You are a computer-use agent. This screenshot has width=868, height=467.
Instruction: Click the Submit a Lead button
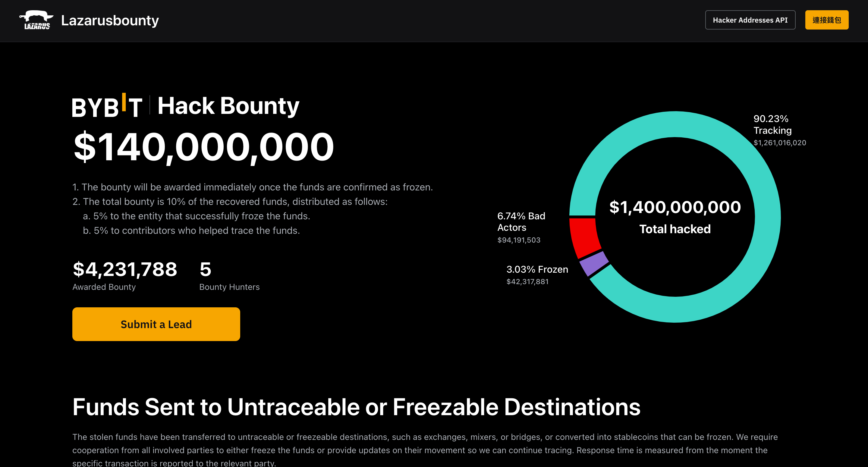click(x=156, y=324)
